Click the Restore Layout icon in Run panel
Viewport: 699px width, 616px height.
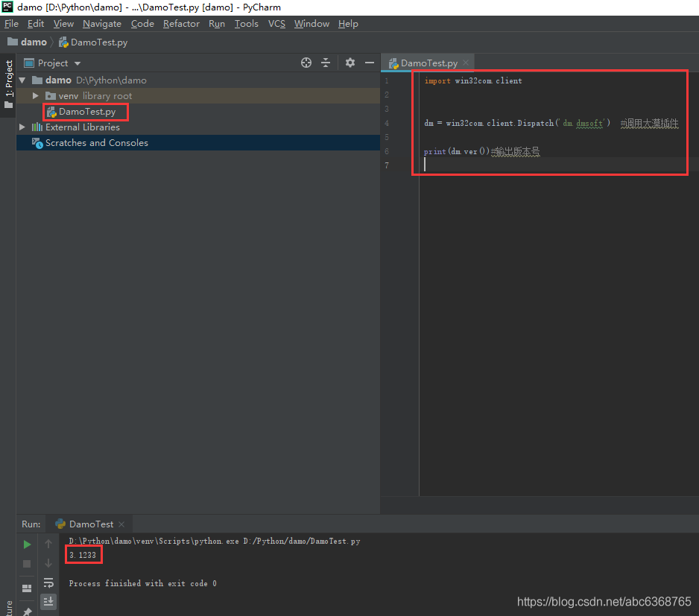click(x=27, y=588)
